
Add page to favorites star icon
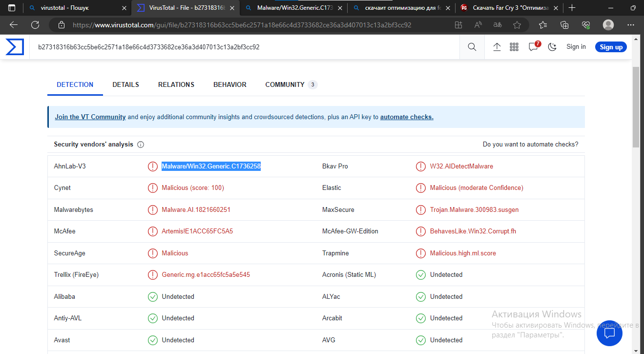[x=517, y=25]
